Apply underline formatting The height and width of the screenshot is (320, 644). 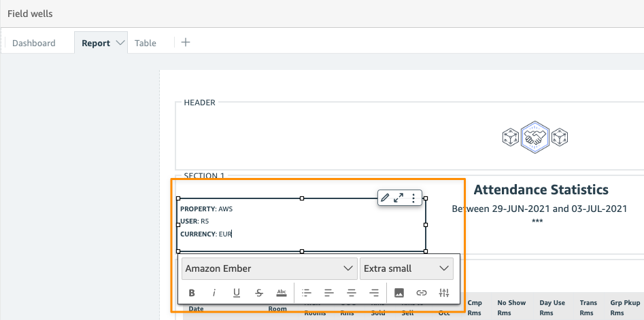(x=237, y=293)
